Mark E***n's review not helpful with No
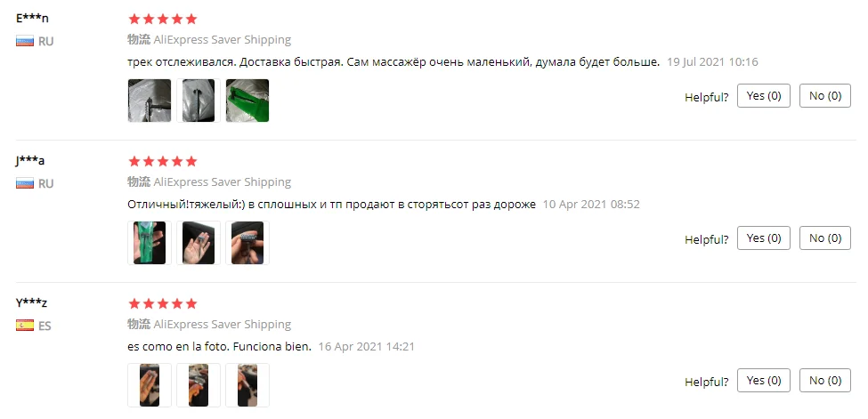Viewport: 868px width, 419px height. click(824, 96)
